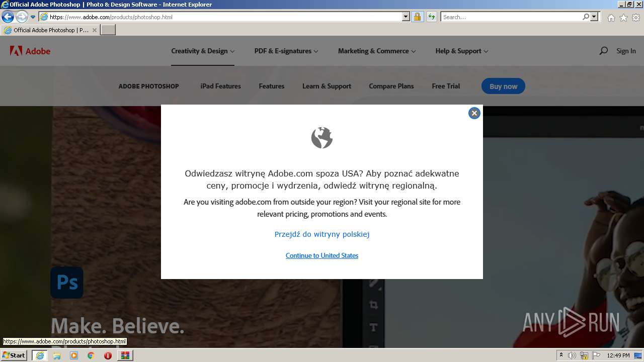Viewport: 644px width, 362px height.
Task: Open Compare Plans page
Action: (x=391, y=86)
